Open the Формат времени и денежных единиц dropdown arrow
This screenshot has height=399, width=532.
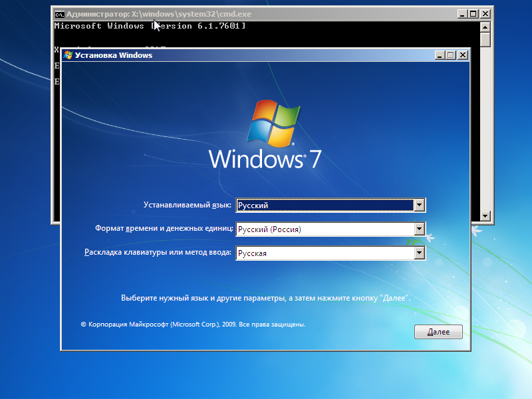click(419, 229)
